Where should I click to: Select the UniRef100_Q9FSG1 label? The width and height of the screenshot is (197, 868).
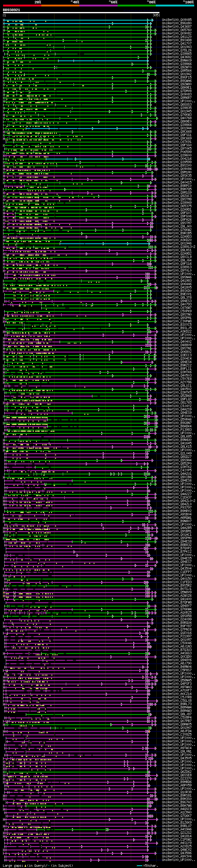pos(177,135)
